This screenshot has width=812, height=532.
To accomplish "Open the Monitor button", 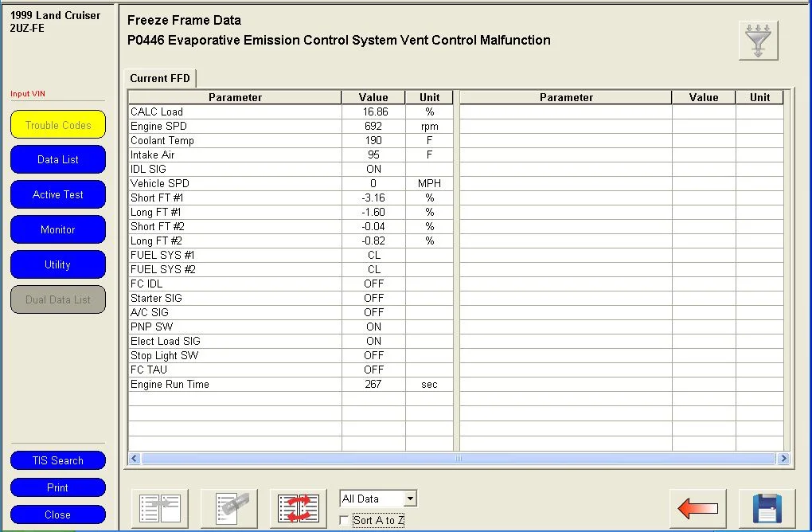I will (x=58, y=229).
